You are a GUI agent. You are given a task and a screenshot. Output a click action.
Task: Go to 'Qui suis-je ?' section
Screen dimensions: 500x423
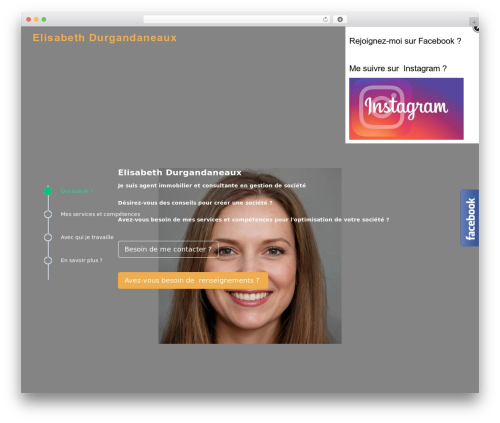77,191
